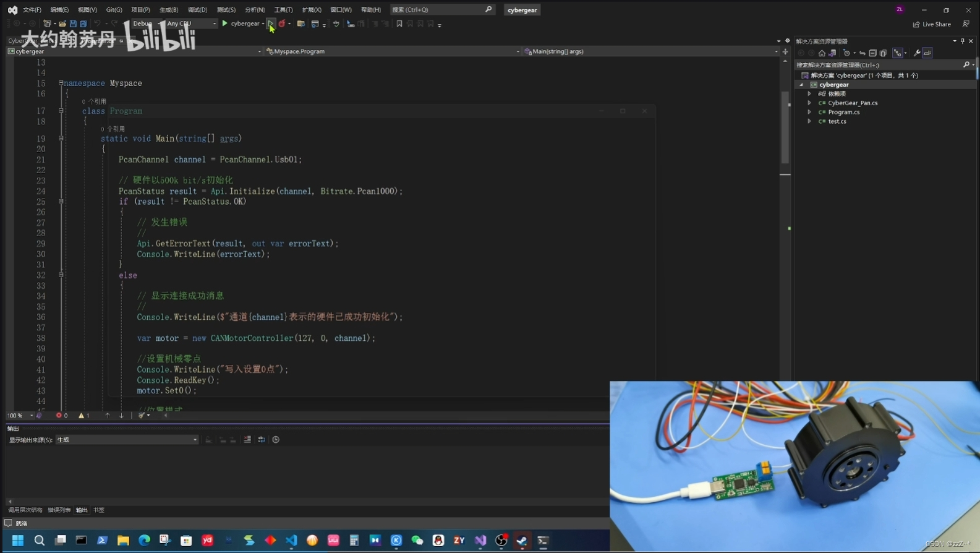Viewport: 980px width, 553px height.
Task: Click the output clock timestamp icon
Action: [276, 440]
